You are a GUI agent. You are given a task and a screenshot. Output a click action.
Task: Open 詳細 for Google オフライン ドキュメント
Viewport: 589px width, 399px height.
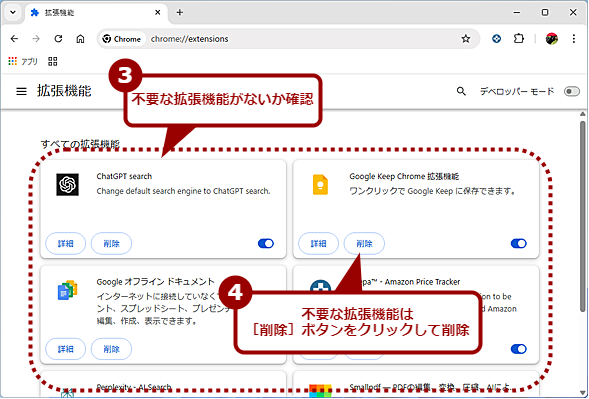click(66, 349)
